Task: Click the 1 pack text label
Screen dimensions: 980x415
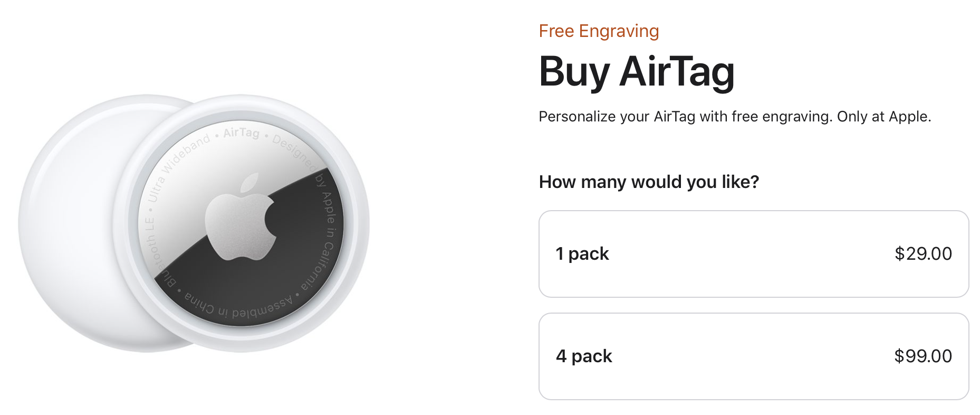Action: pos(582,253)
